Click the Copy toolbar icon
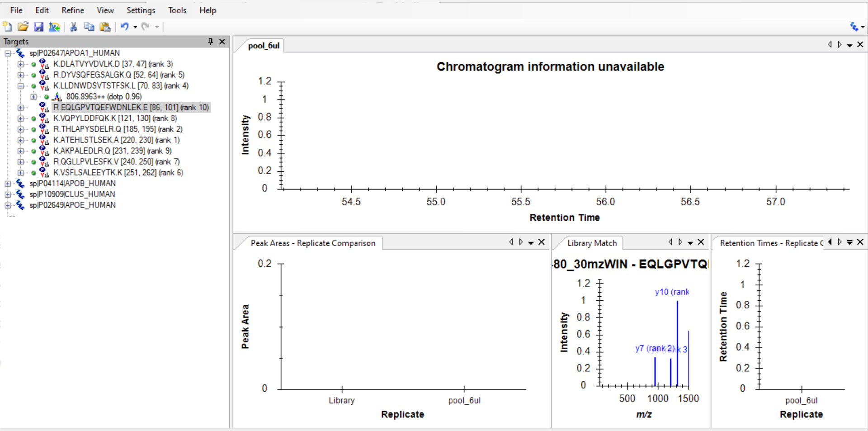Screen dimensions: 868x431 click(89, 27)
